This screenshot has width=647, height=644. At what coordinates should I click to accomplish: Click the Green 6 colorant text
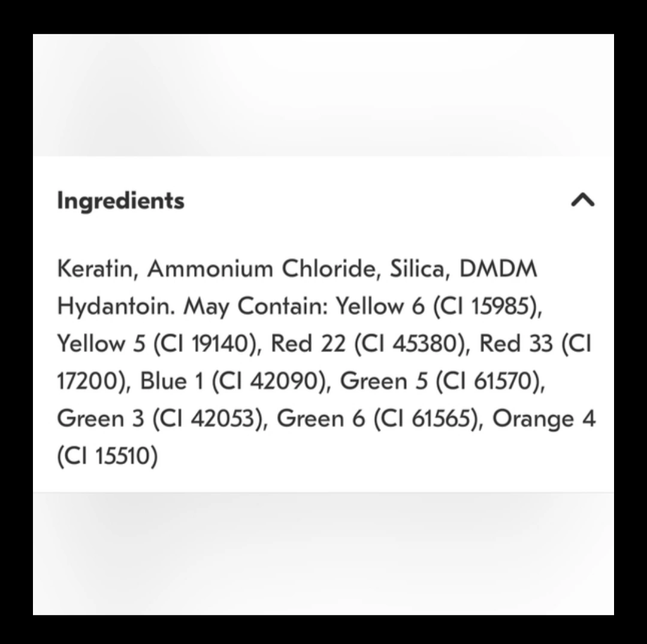(x=321, y=419)
